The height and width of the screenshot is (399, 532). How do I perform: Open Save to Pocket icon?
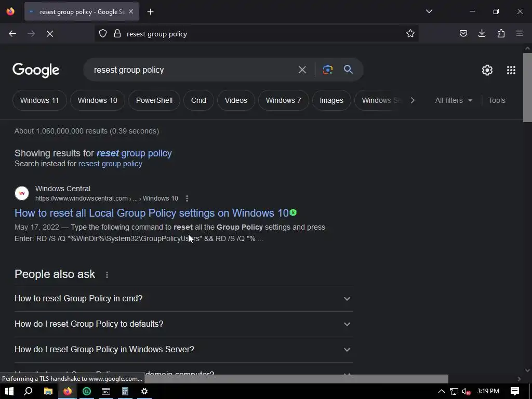tap(463, 33)
